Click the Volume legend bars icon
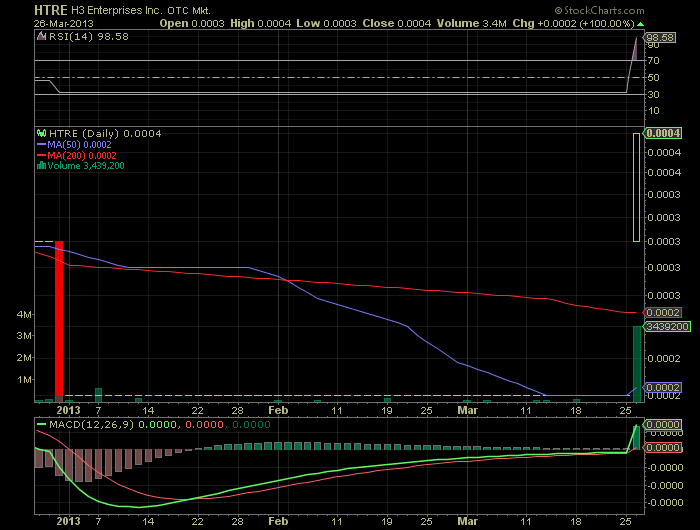 [x=42, y=166]
